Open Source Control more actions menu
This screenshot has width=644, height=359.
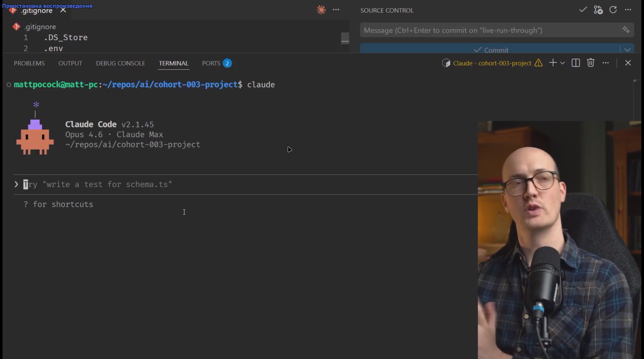coord(628,10)
